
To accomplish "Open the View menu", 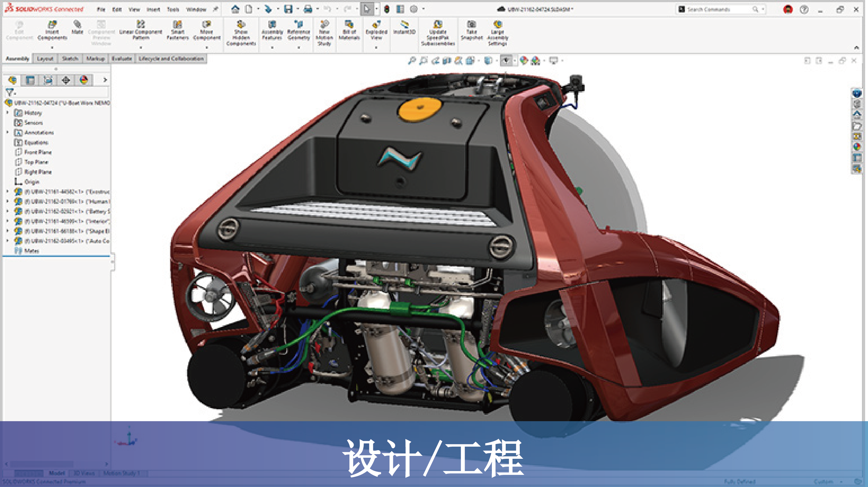I will tap(134, 10).
